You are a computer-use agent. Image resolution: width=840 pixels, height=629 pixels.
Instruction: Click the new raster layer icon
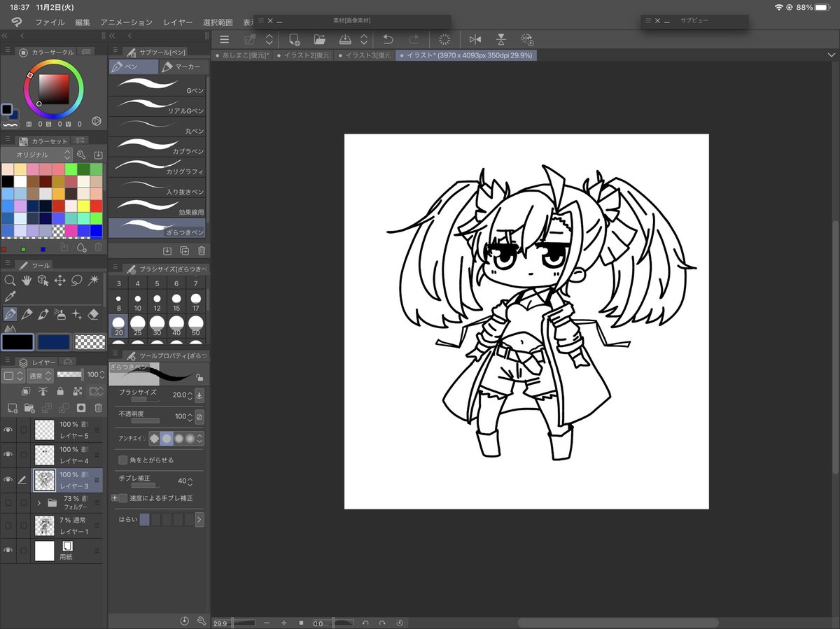pyautogui.click(x=12, y=408)
